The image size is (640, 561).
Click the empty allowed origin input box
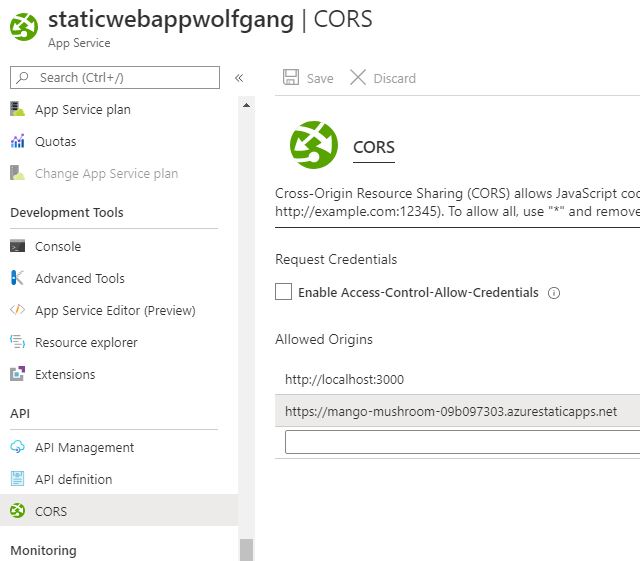point(462,442)
